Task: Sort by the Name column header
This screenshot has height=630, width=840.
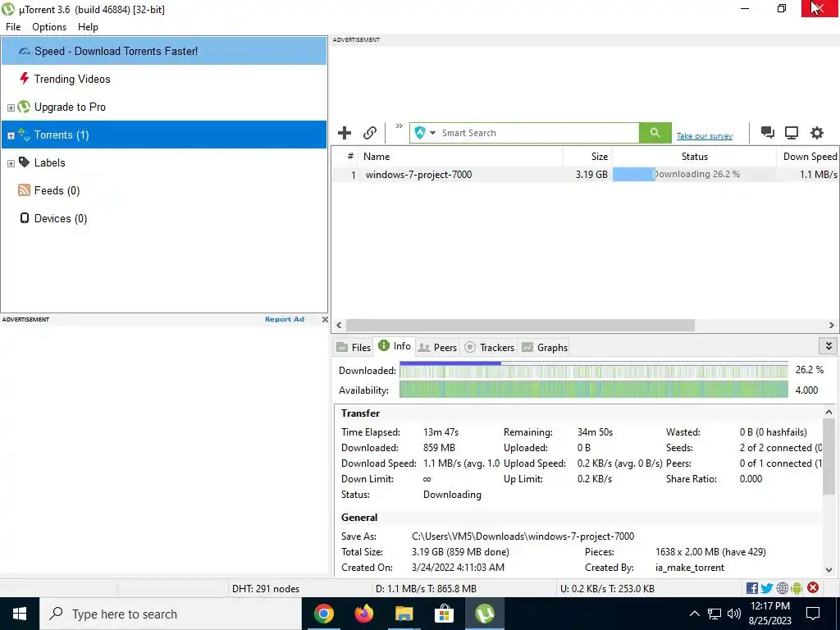Action: pos(460,157)
